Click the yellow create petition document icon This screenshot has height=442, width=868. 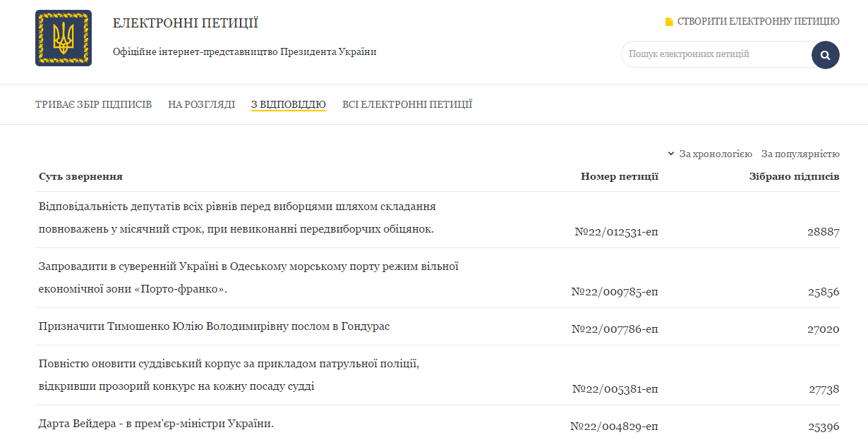click(x=668, y=22)
